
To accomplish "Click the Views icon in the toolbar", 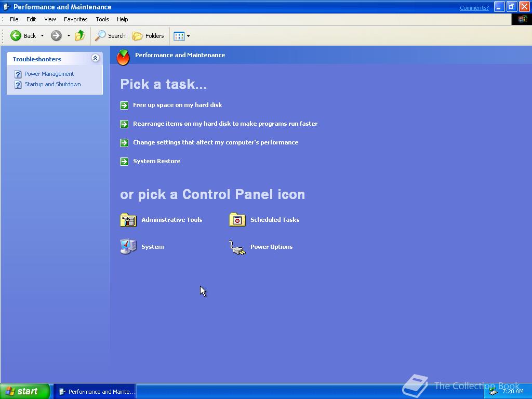I will coord(179,36).
